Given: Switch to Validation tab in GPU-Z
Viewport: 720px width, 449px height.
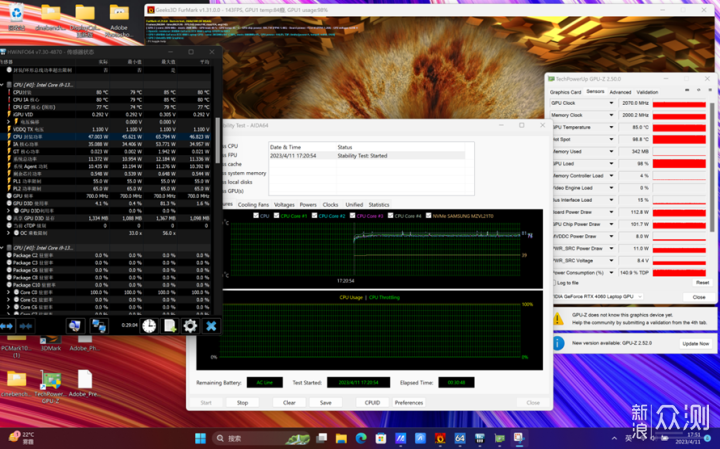Looking at the screenshot, I should (x=647, y=92).
